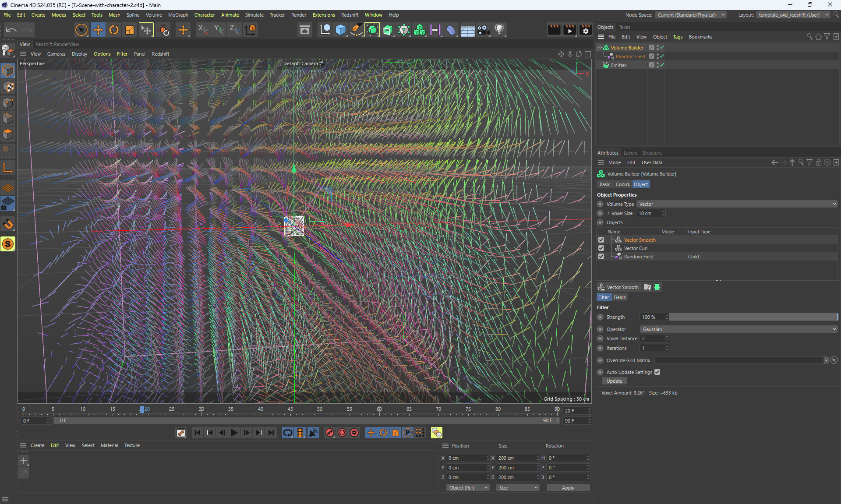The width and height of the screenshot is (841, 504).
Task: Switch to the Fields tab
Action: pos(619,297)
